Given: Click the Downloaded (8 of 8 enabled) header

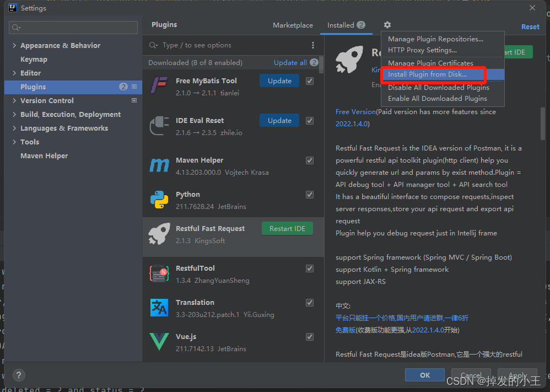Looking at the screenshot, I should coord(195,62).
